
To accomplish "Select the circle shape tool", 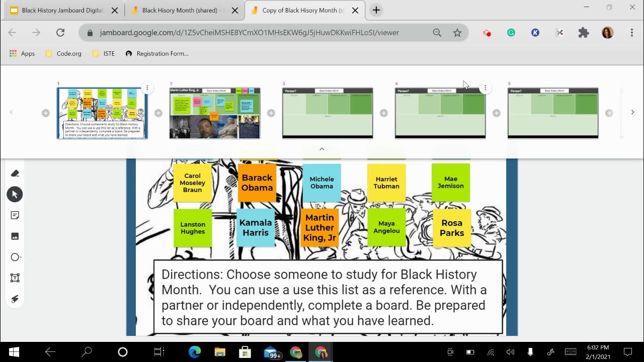I will (x=15, y=257).
